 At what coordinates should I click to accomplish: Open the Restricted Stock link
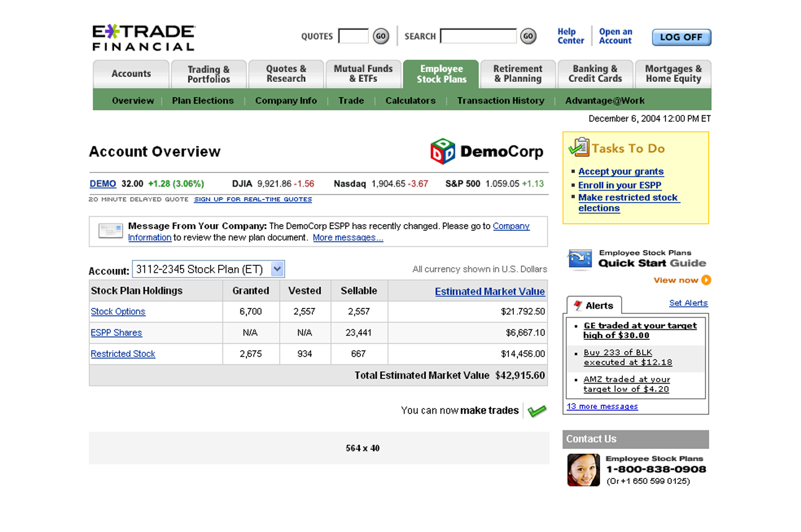123,354
